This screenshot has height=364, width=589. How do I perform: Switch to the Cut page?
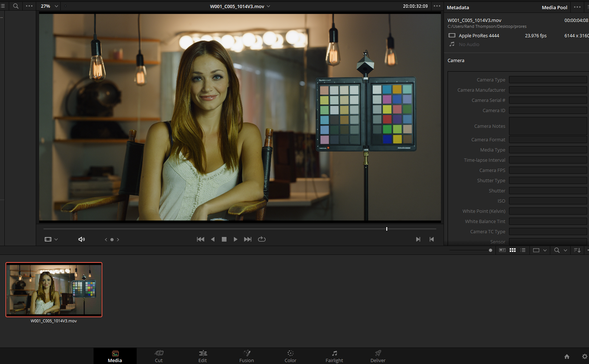(159, 356)
